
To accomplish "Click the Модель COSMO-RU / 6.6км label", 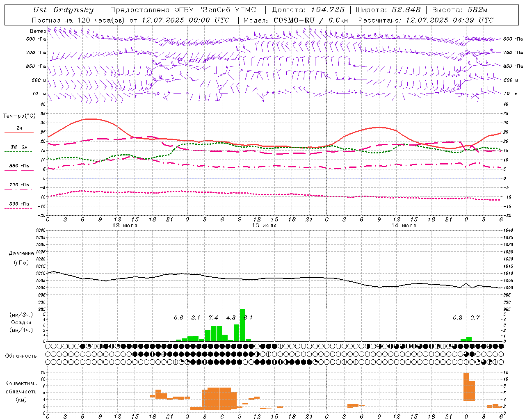I will click(x=296, y=20).
